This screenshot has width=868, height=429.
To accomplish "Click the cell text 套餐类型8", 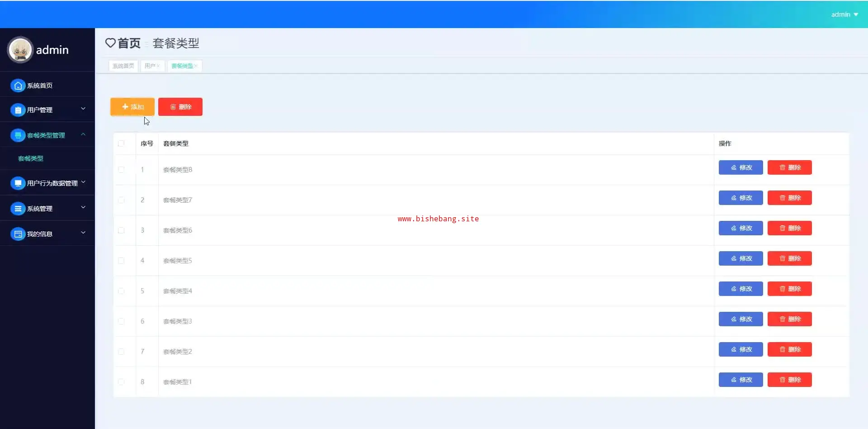I will (x=178, y=170).
